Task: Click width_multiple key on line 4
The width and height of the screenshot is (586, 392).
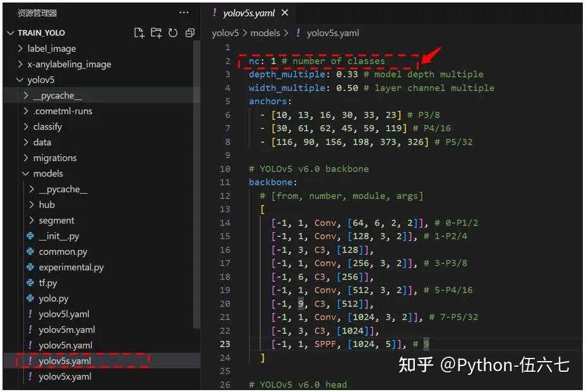Action: [x=287, y=88]
